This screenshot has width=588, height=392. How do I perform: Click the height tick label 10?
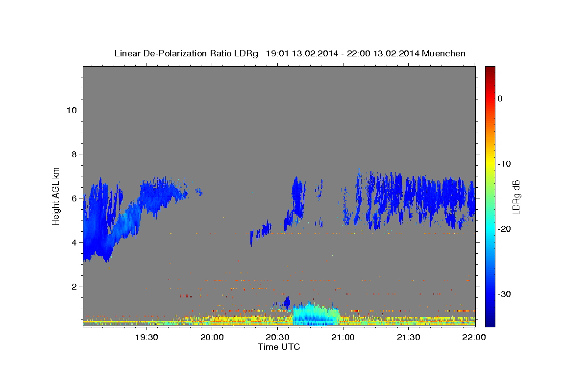coord(72,110)
